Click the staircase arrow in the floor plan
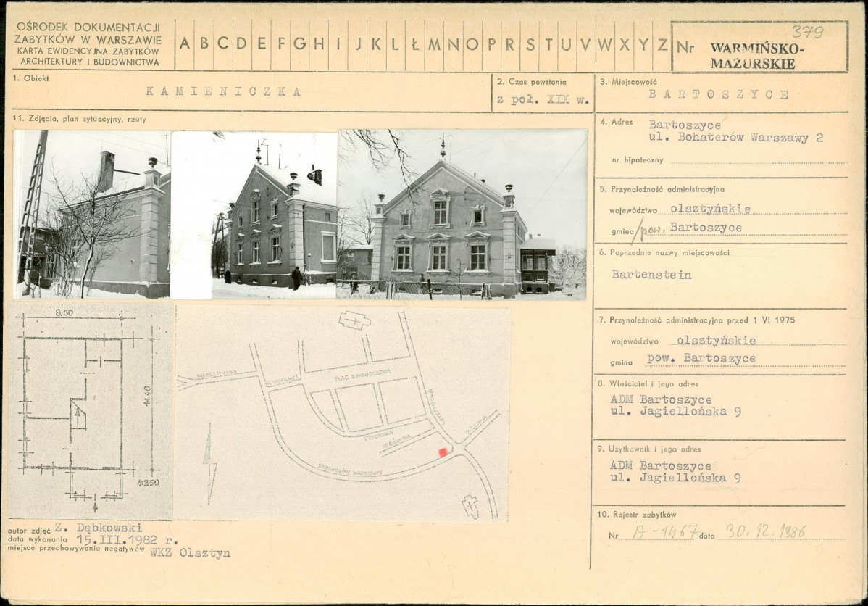This screenshot has width=868, height=606. 78,417
